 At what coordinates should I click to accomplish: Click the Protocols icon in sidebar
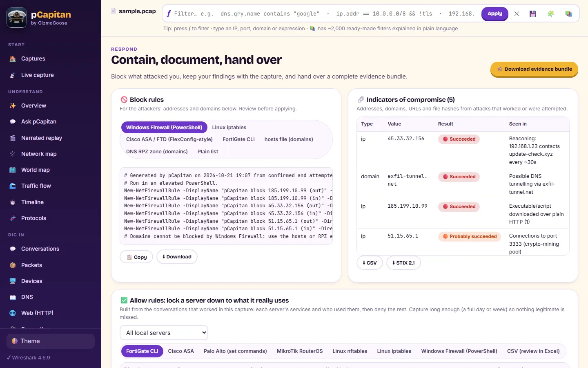point(13,218)
